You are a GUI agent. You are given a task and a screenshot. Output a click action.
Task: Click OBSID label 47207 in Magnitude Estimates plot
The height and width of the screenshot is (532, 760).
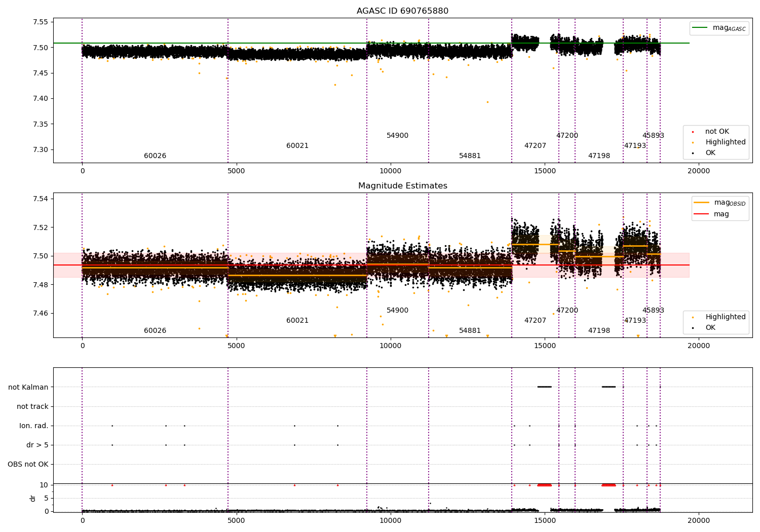click(535, 321)
